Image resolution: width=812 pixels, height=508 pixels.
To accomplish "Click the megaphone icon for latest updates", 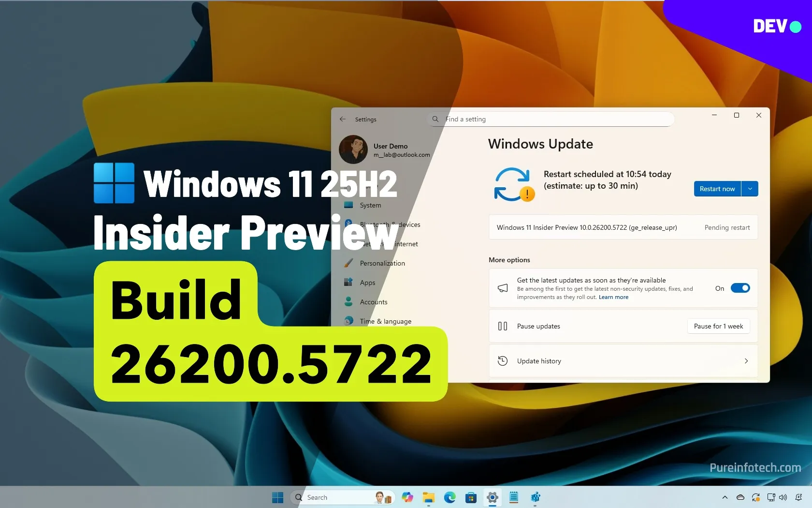I will tap(503, 288).
